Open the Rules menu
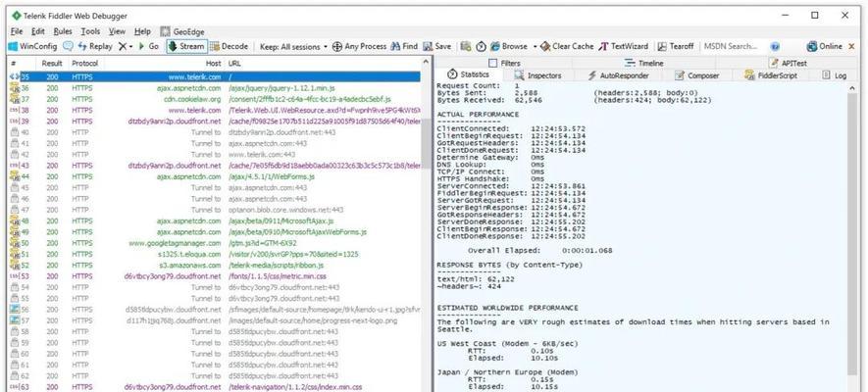This screenshot has height=392, width=868. 63,31
